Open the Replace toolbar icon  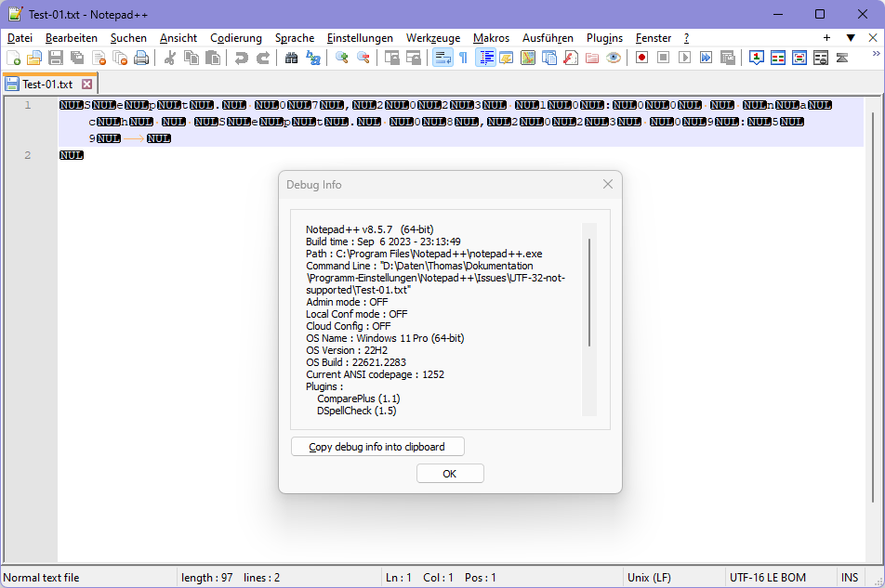[313, 58]
